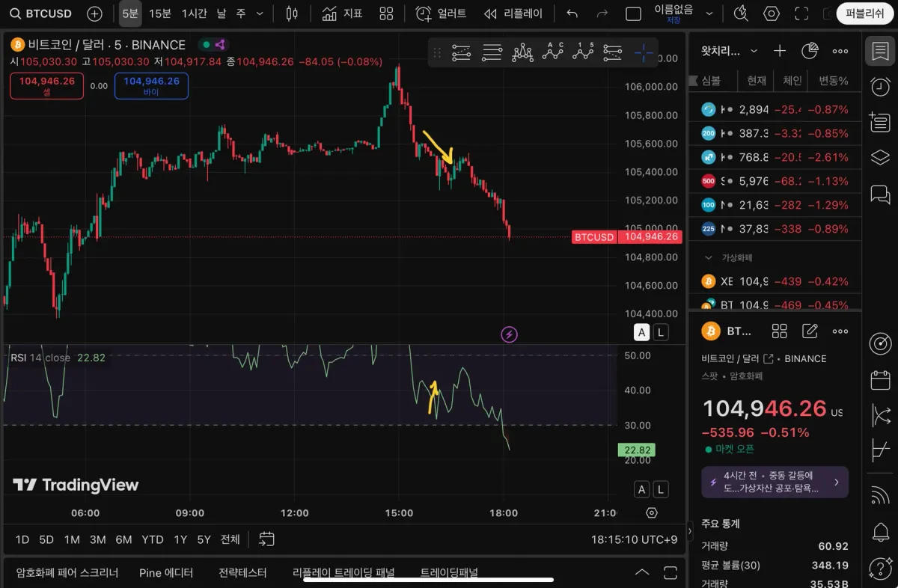This screenshot has width=898, height=588.
Task: Expand bottom panel with chevron up
Action: click(642, 573)
